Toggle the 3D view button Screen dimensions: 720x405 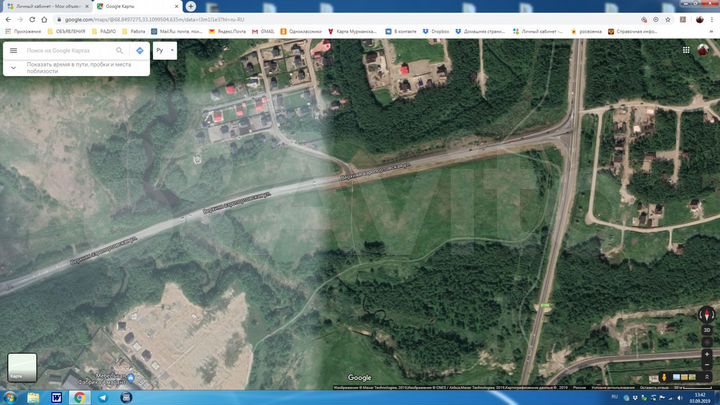pyautogui.click(x=707, y=330)
